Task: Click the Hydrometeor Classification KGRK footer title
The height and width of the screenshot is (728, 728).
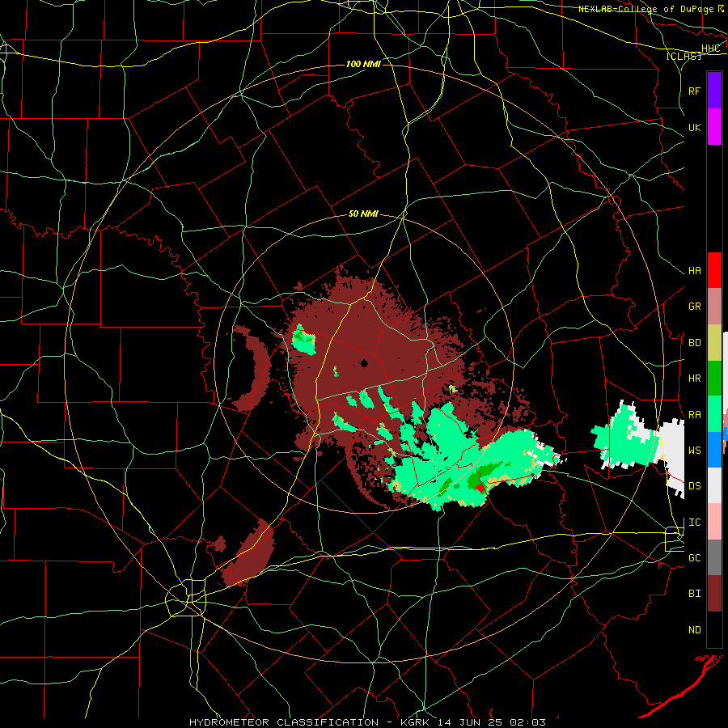Action: tap(368, 722)
